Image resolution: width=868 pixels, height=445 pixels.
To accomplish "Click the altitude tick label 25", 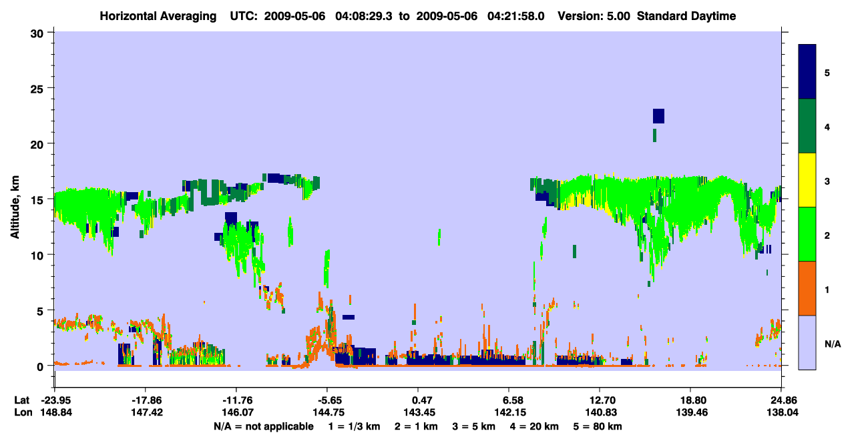I will click(37, 88).
